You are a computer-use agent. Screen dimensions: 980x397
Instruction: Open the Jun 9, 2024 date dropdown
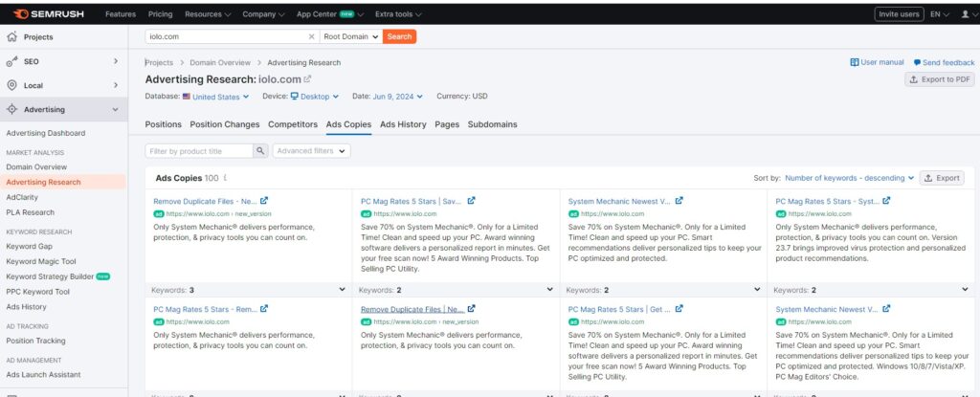click(397, 97)
